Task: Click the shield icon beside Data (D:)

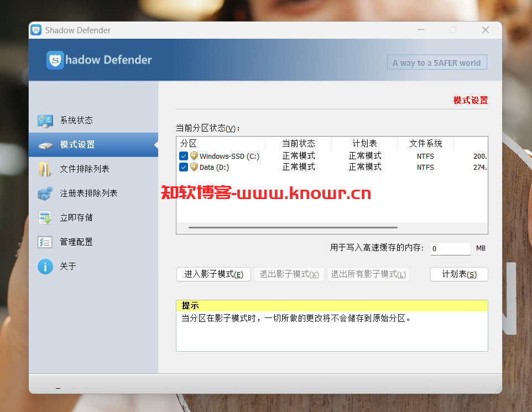Action: coord(194,168)
